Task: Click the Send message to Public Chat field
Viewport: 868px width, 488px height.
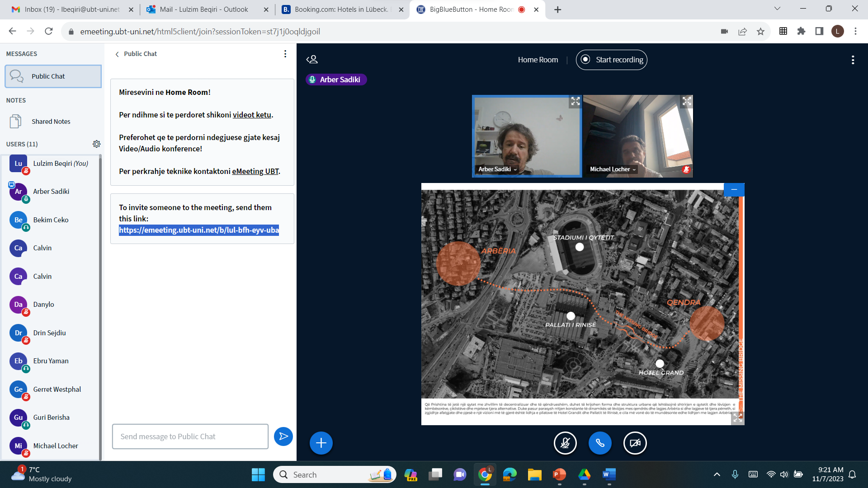Action: (x=190, y=436)
